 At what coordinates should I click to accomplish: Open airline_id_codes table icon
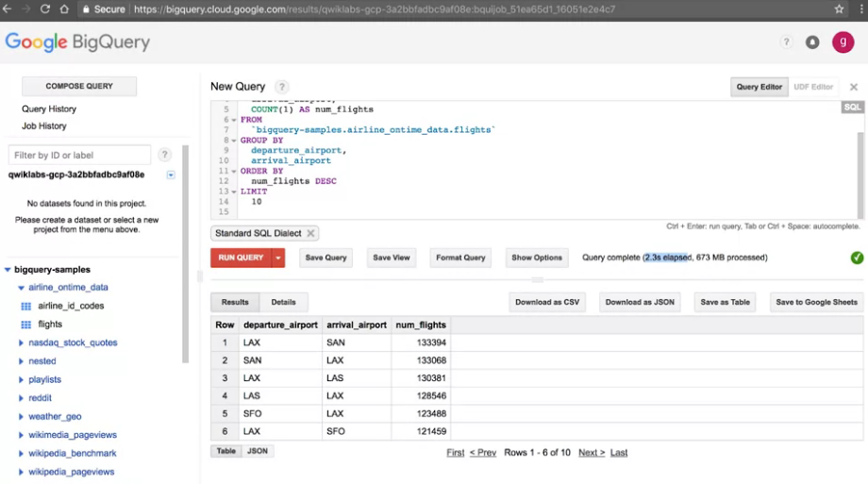(26, 307)
